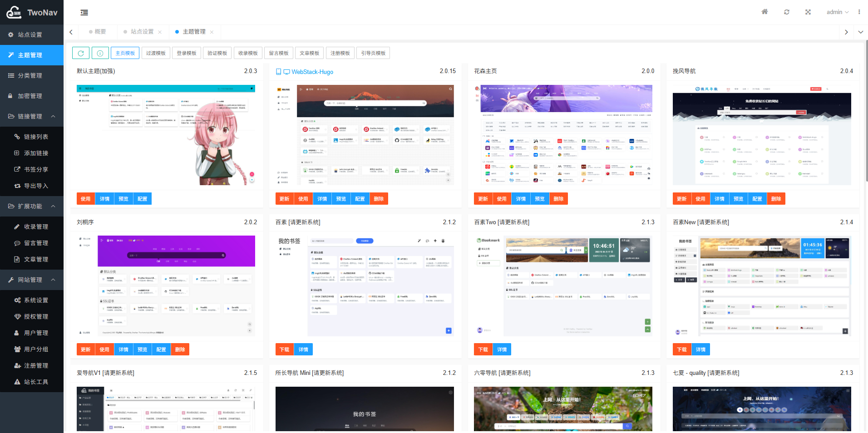Click the info icon next to template refresh
Screen dimensions: 868x433
[100, 53]
